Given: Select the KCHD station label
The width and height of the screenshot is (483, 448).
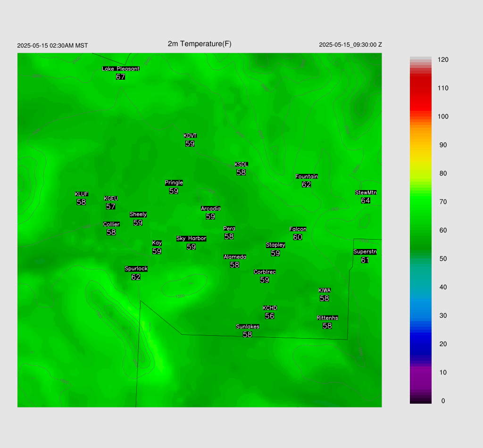Looking at the screenshot, I should point(270,308).
